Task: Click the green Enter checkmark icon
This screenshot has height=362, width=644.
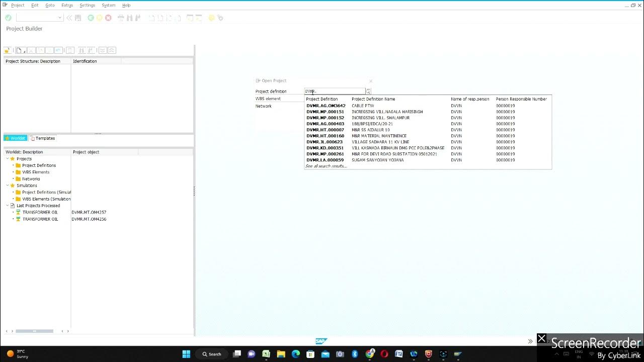Action: tap(8, 18)
